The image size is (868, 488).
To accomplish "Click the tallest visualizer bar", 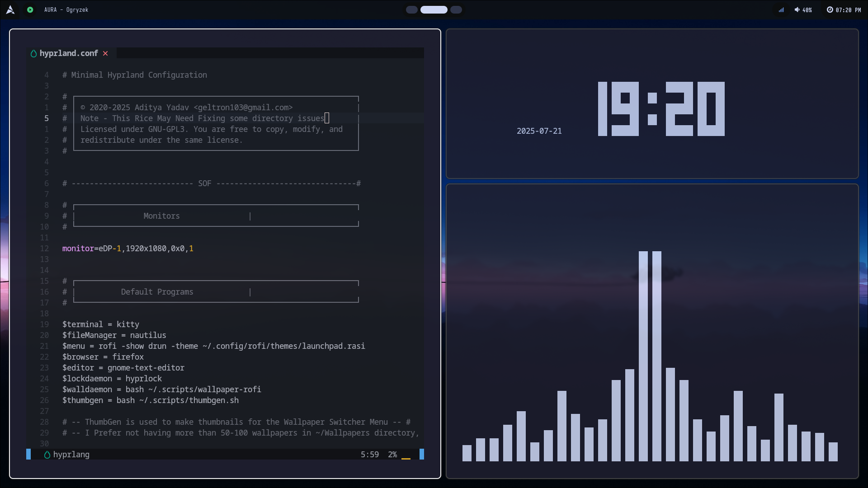I will click(643, 356).
